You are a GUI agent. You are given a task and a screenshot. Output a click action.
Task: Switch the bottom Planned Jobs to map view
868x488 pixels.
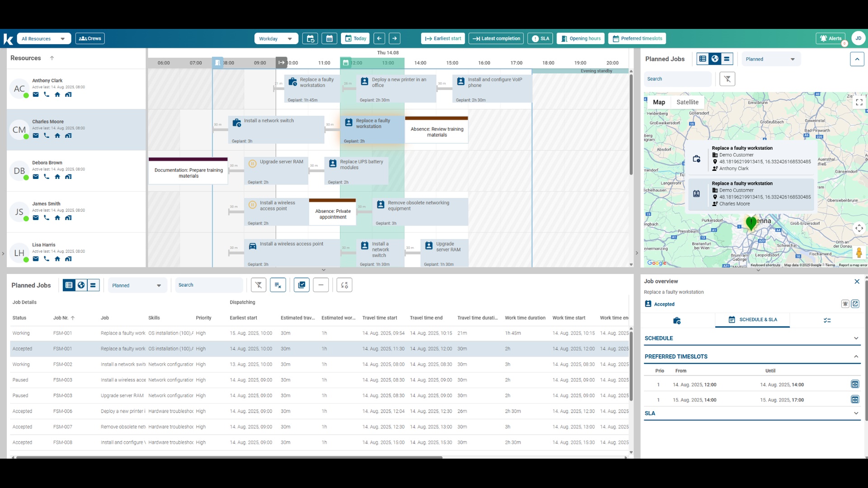[81, 285]
